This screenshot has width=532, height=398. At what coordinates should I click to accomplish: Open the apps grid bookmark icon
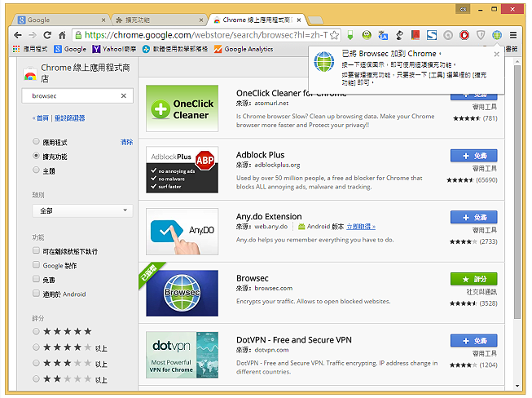pyautogui.click(x=16, y=49)
